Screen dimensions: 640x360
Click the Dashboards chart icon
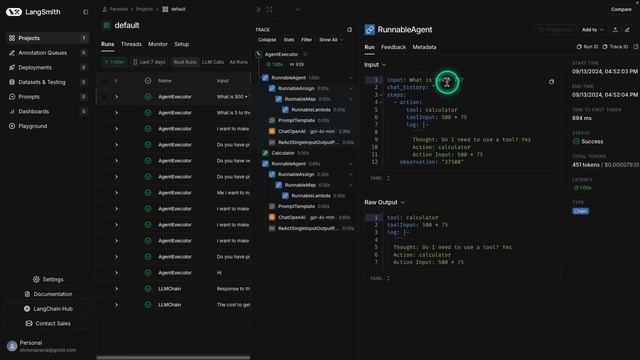tap(12, 111)
